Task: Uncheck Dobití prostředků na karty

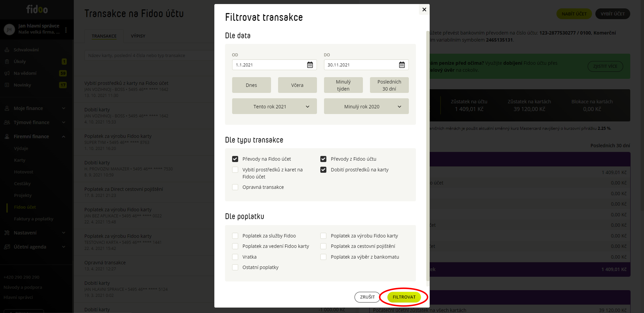Action: click(323, 170)
